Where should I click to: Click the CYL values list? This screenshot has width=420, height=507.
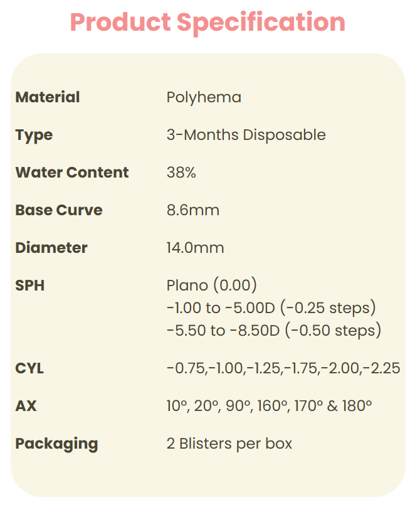(283, 368)
